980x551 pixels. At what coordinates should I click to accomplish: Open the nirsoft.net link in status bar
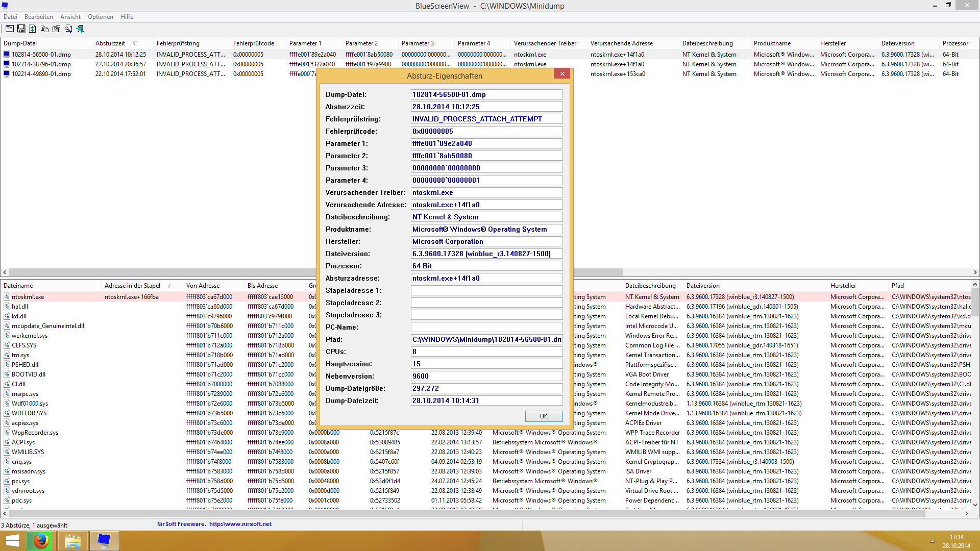tap(240, 524)
